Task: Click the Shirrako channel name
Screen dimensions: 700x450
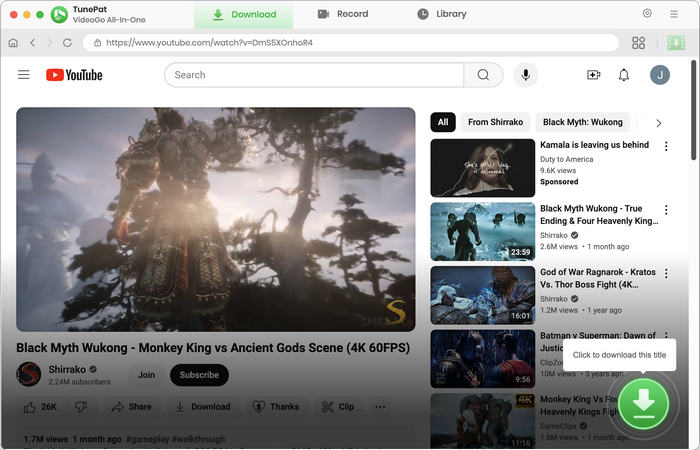Action: tap(67, 369)
